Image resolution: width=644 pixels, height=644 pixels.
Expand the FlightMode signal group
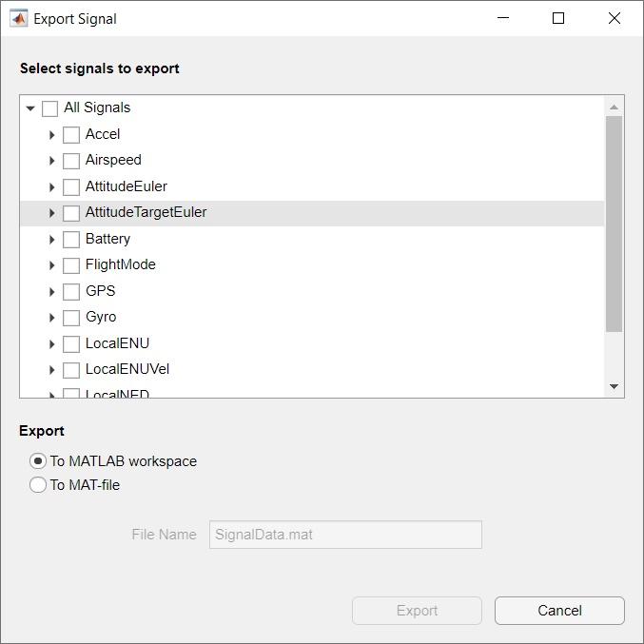[x=52, y=265]
